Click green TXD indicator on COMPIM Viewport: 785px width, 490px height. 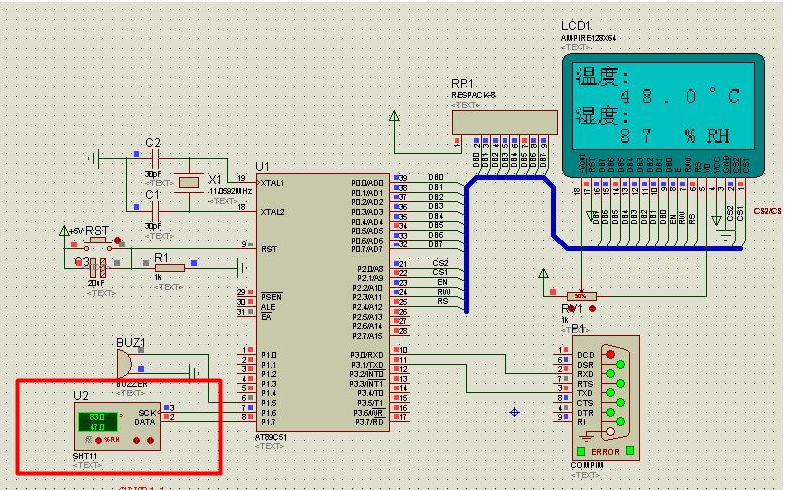[610, 393]
